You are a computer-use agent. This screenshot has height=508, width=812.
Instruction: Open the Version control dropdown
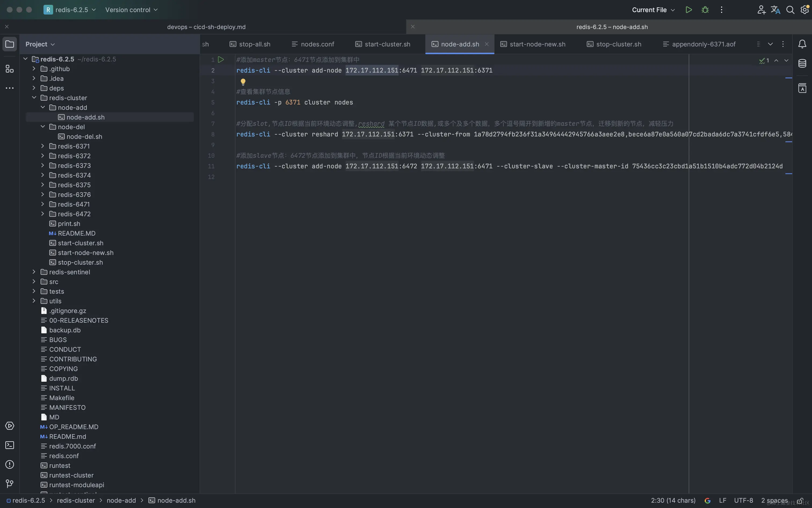pyautogui.click(x=131, y=10)
